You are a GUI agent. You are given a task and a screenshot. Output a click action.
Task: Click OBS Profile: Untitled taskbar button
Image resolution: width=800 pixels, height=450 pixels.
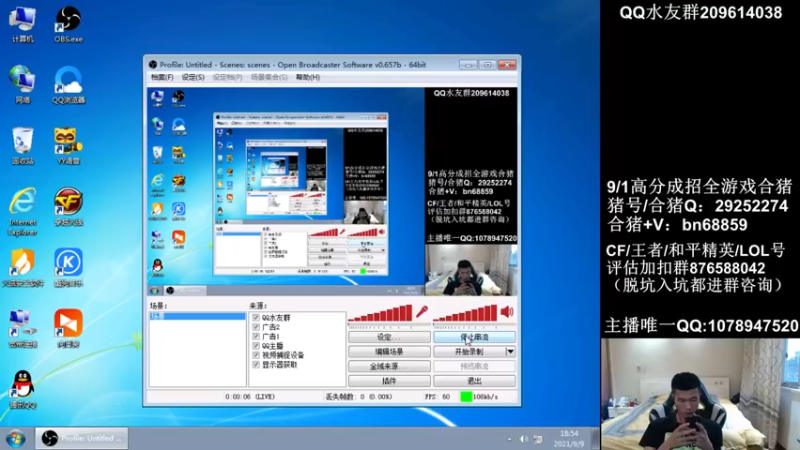tap(82, 438)
